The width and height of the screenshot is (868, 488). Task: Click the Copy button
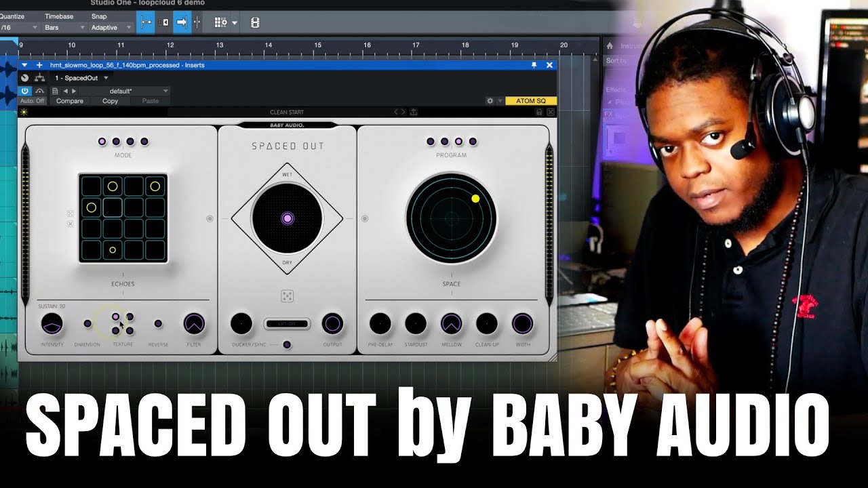[110, 101]
